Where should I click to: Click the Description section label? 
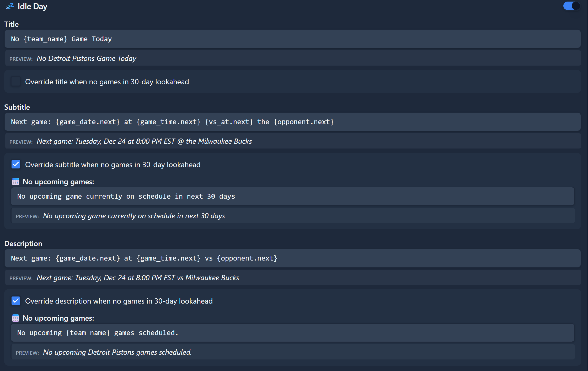pyautogui.click(x=23, y=243)
